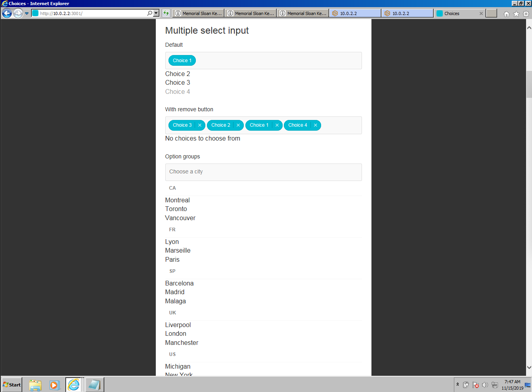Switch to first Memorial Sloan Kettering tab
Viewport: 532px width, 392px height.
tap(199, 13)
